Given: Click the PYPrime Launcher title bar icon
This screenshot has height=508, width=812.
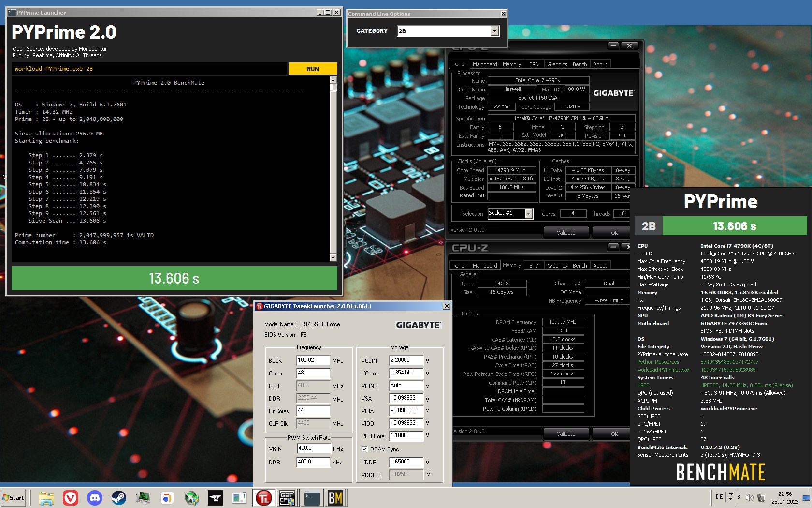Looking at the screenshot, I should [12, 13].
